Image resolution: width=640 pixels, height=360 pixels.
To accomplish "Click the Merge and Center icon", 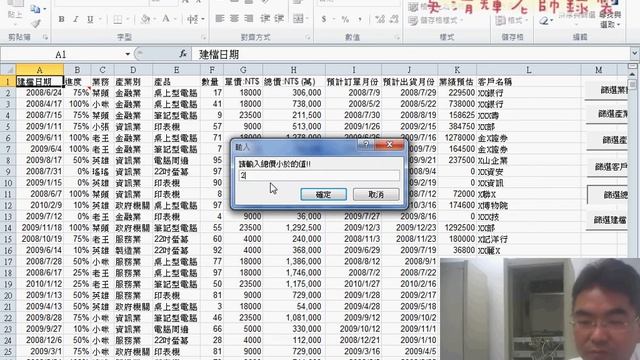I will (298, 18).
